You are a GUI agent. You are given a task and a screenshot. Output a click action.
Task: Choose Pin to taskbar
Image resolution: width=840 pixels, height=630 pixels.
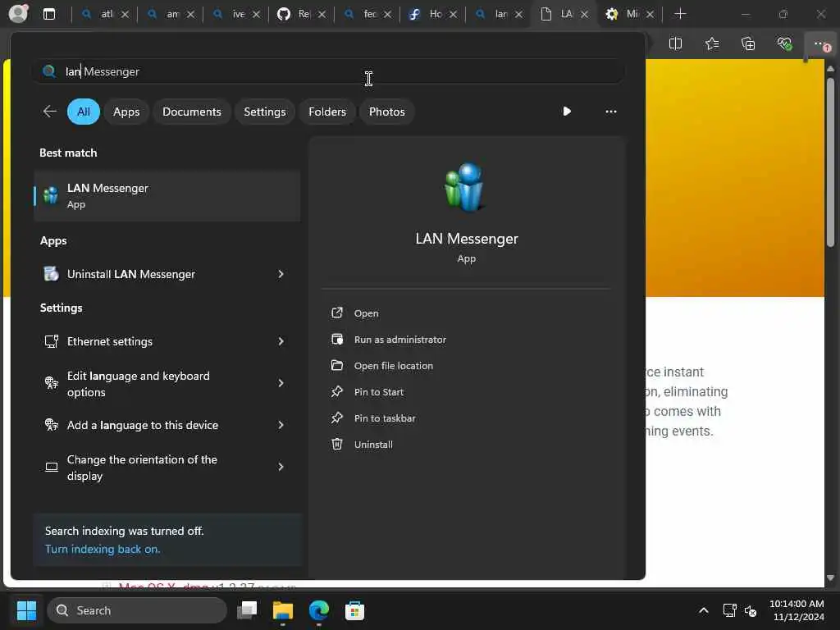385,418
